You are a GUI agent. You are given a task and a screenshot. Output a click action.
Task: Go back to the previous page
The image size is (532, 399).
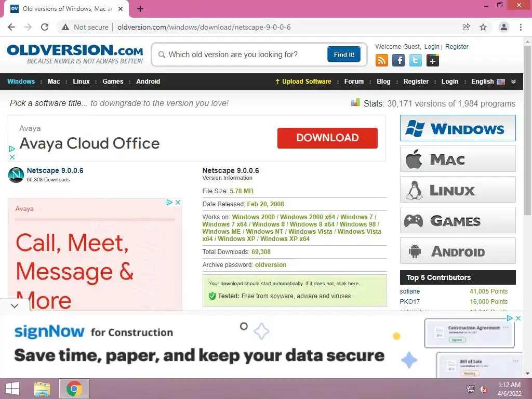click(11, 27)
